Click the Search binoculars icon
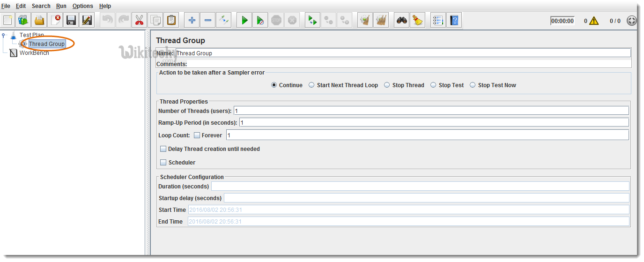644x262 pixels. (x=401, y=20)
